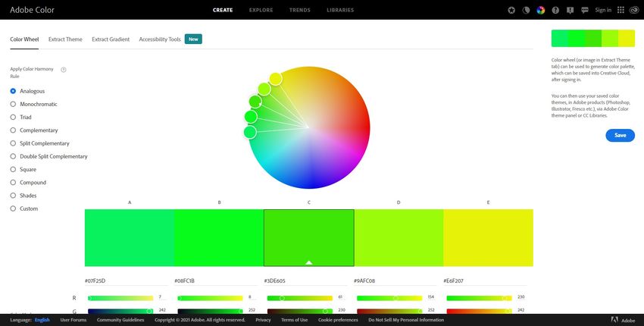Select the Square harmony rule
This screenshot has width=644, height=326.
[x=23, y=169]
